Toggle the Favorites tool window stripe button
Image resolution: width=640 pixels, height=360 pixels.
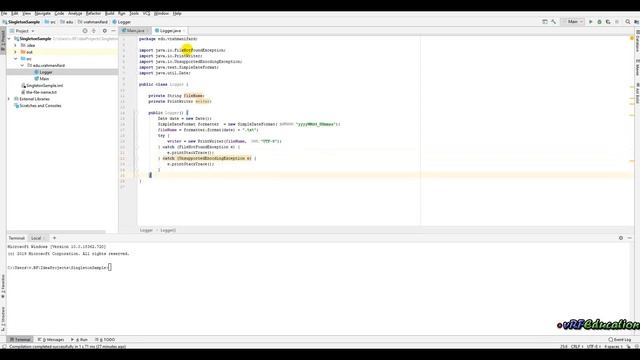pos(3,287)
